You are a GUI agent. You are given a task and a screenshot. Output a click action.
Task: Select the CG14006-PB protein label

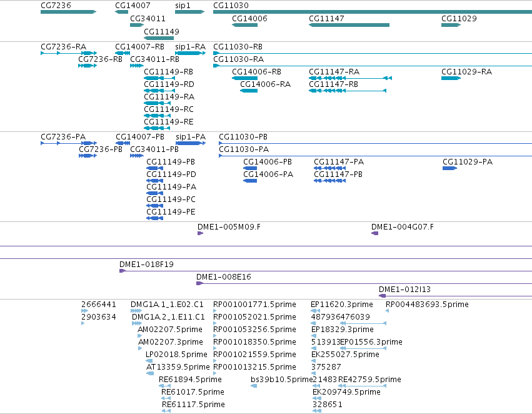coord(268,162)
